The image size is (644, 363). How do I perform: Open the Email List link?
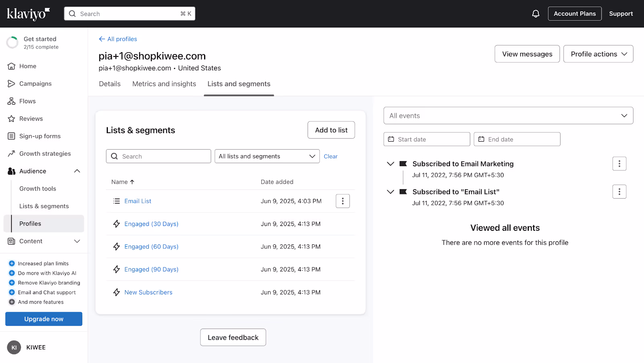click(138, 201)
